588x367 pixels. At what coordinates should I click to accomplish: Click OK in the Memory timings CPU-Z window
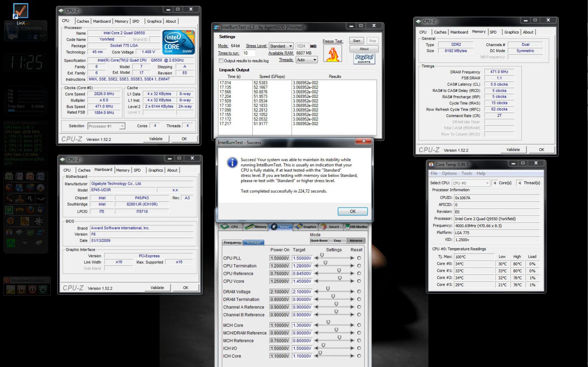pos(541,150)
